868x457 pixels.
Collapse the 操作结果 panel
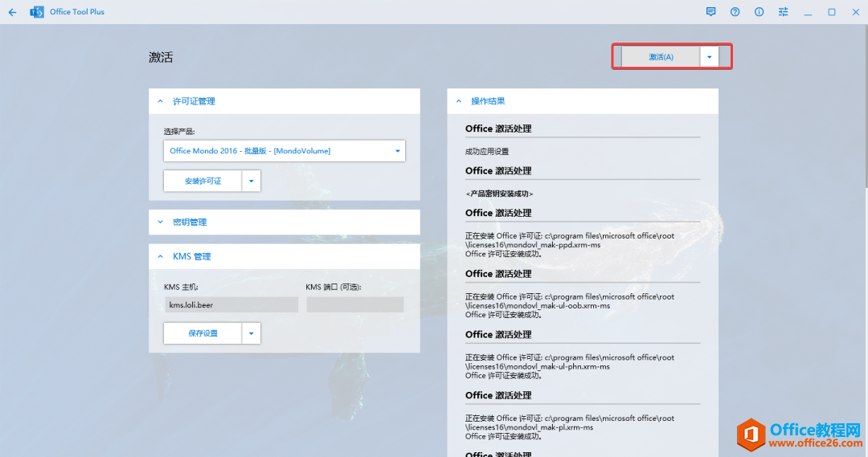(x=459, y=101)
